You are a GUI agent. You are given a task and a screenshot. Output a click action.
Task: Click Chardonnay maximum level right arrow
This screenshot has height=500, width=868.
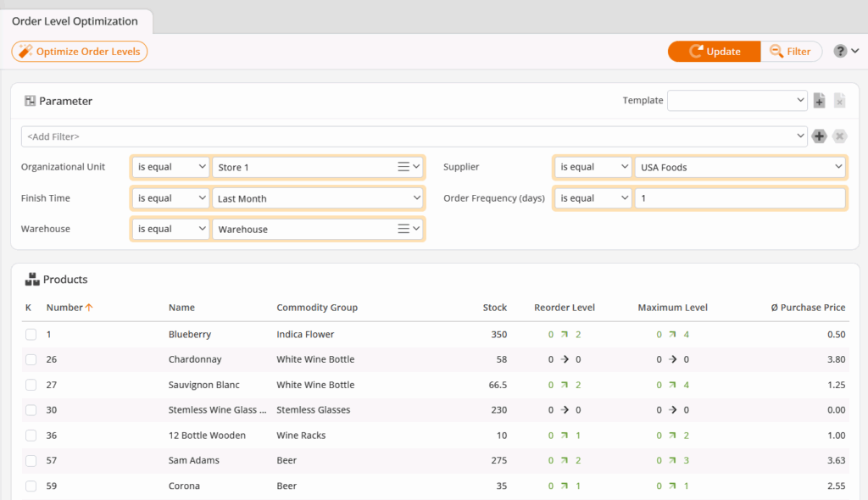click(672, 359)
